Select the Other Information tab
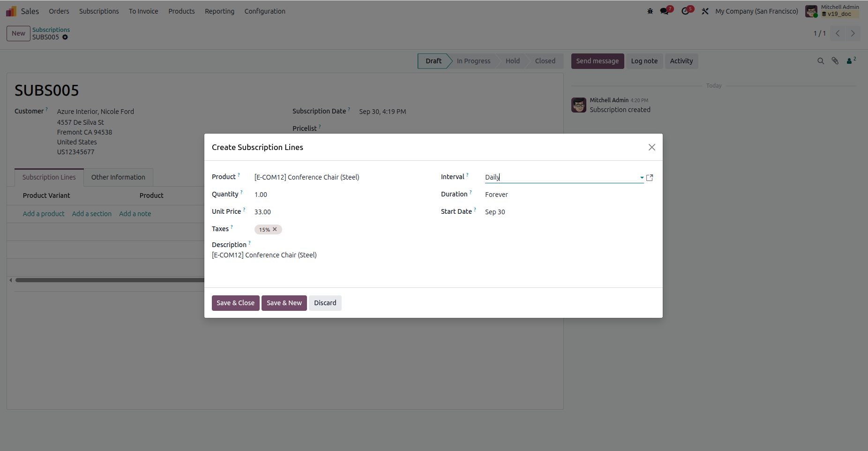The height and width of the screenshot is (451, 868). 118,177
